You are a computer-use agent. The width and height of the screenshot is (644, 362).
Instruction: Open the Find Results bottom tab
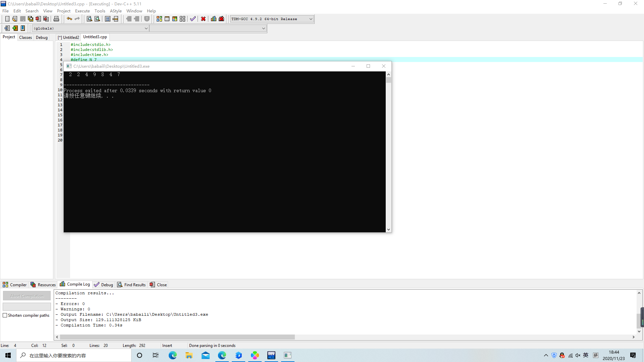tap(131, 285)
